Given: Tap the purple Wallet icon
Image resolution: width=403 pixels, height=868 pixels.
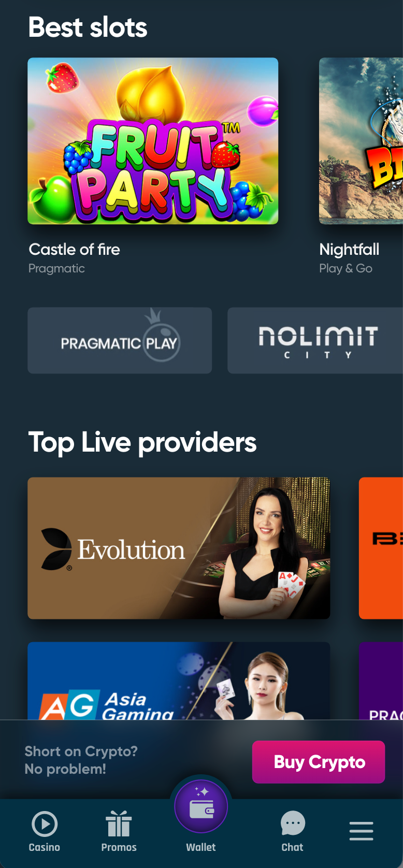Looking at the screenshot, I should 201,806.
